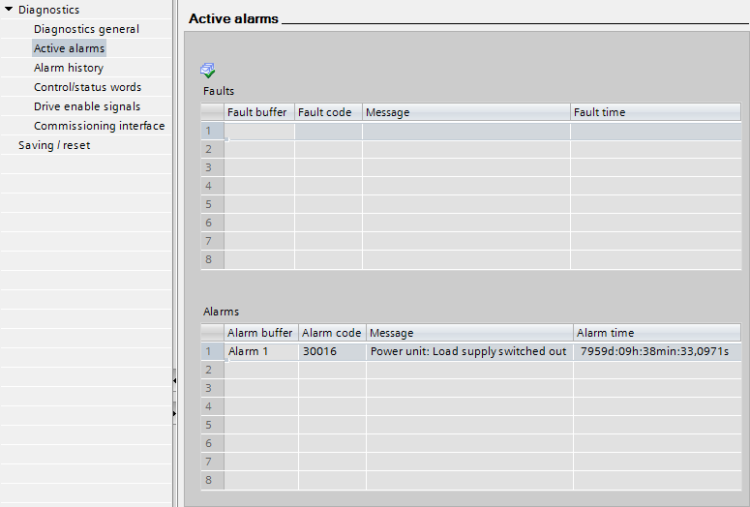Viewport: 750px width, 507px height.
Task: Click Fault time column header
Action: (655, 112)
